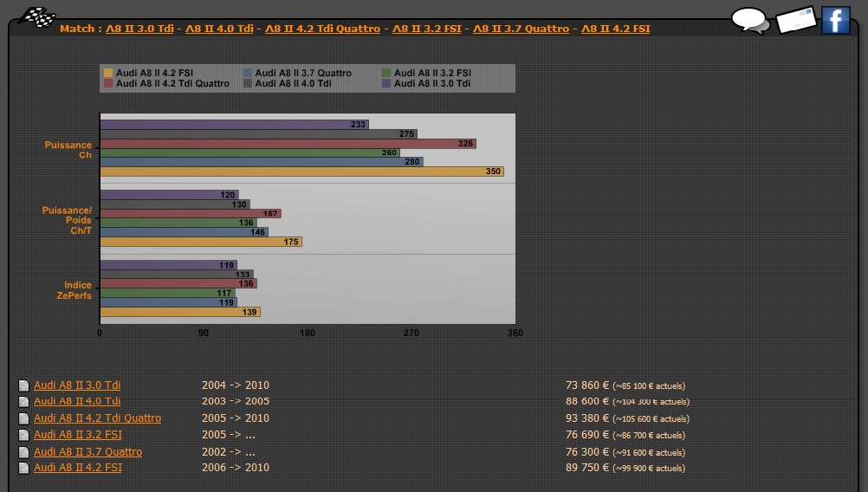Click price text "73 860 €"
This screenshot has height=492, width=868.
587,385
